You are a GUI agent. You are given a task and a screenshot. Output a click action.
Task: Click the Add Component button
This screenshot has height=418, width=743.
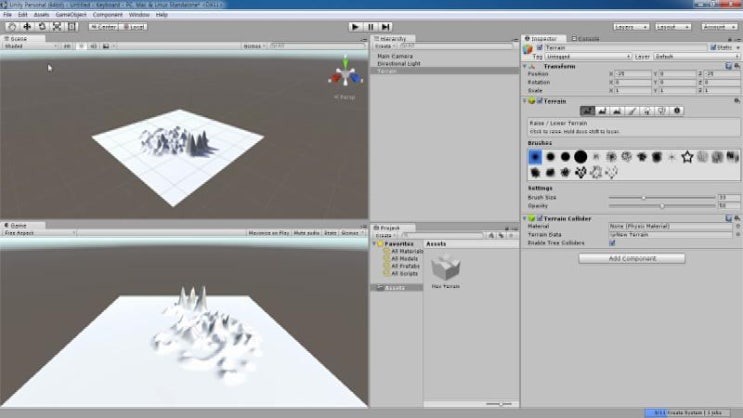coord(632,258)
